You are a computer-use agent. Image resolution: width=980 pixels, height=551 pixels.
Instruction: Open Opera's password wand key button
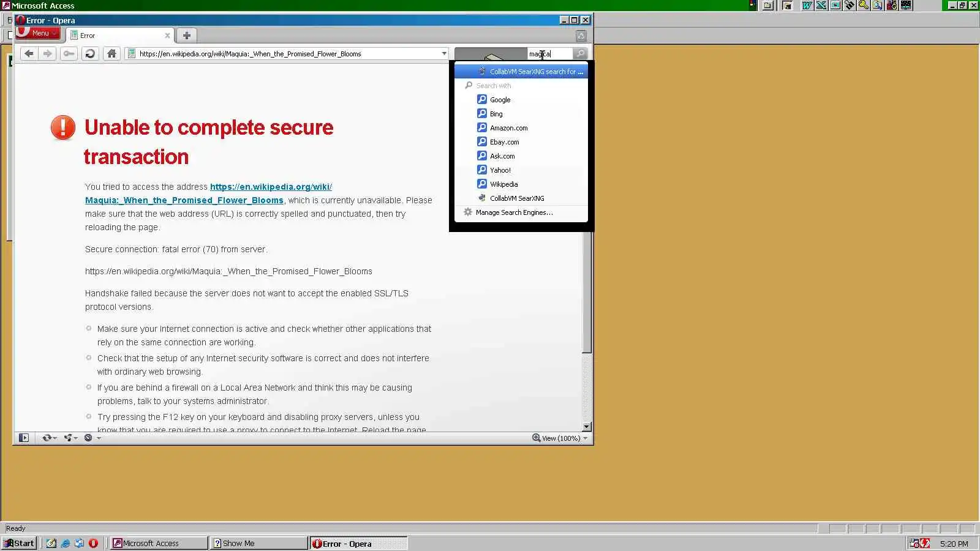(x=69, y=54)
